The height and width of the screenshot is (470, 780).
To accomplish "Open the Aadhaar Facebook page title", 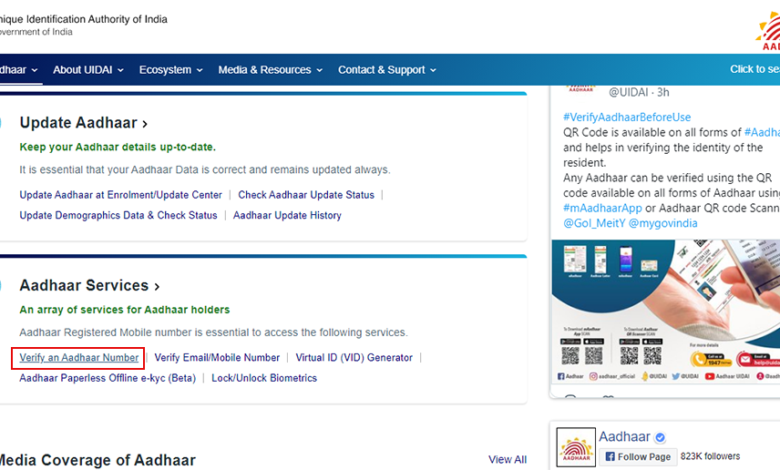I will click(624, 437).
